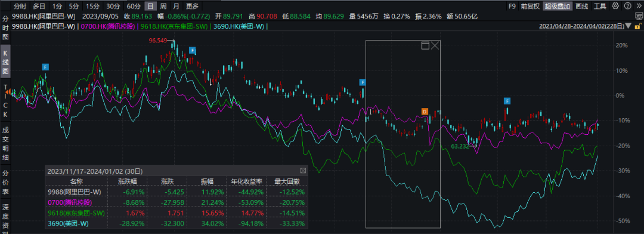Click 0700.HK(腾讯控股) overlay legend
The width and height of the screenshot is (644, 234).
pyautogui.click(x=107, y=27)
